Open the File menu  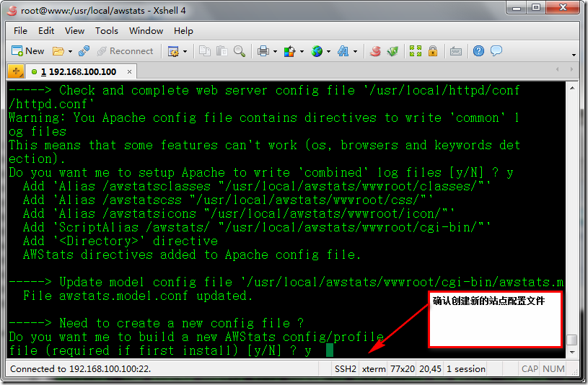tap(20, 31)
